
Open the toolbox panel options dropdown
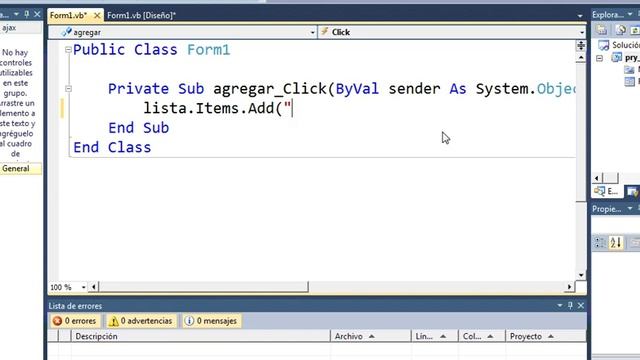(x=16, y=14)
